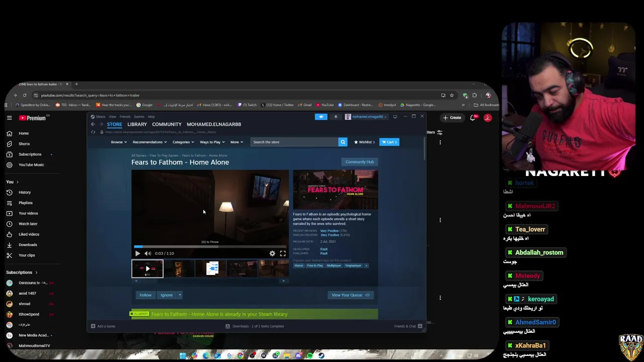
Task: Open YouTube Subscriptions
Action: click(30, 154)
